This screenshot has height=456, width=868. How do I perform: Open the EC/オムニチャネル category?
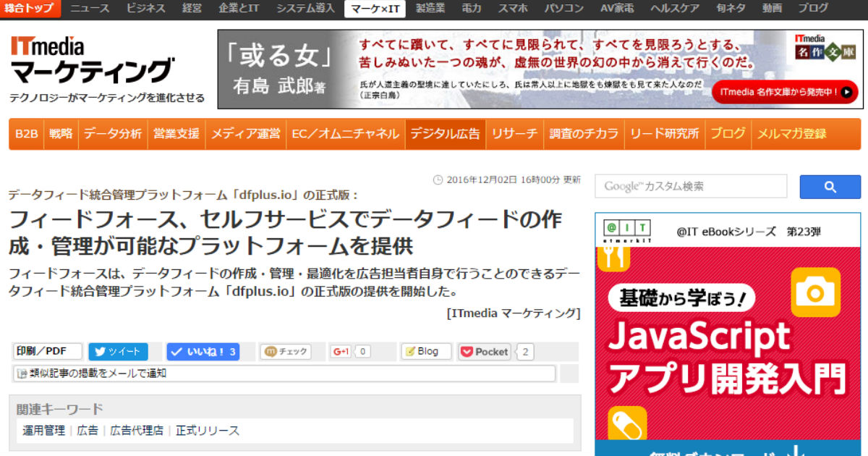tap(345, 134)
